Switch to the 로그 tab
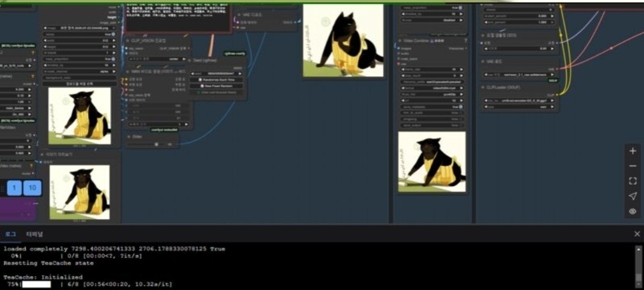This screenshot has width=644, height=290. coord(11,234)
